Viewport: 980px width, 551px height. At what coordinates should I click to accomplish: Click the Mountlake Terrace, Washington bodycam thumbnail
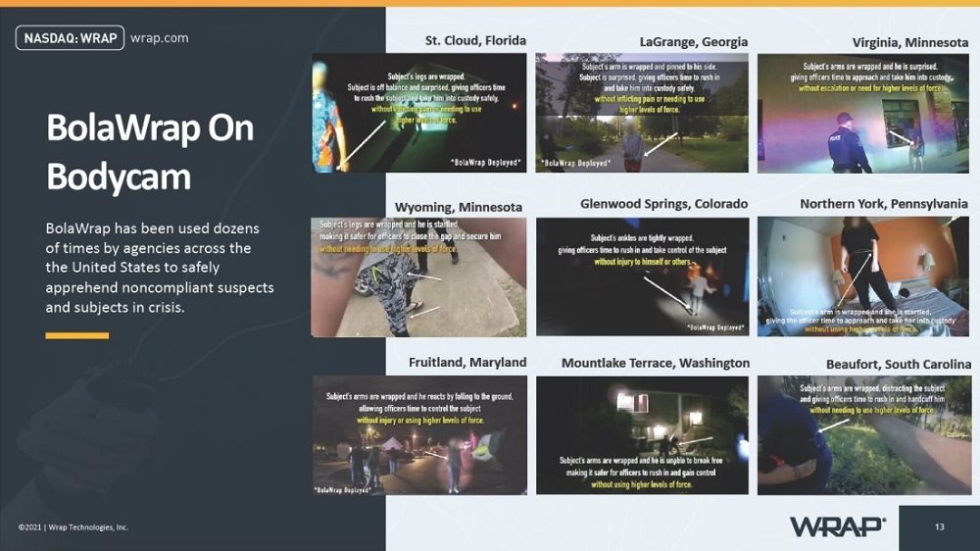point(643,435)
